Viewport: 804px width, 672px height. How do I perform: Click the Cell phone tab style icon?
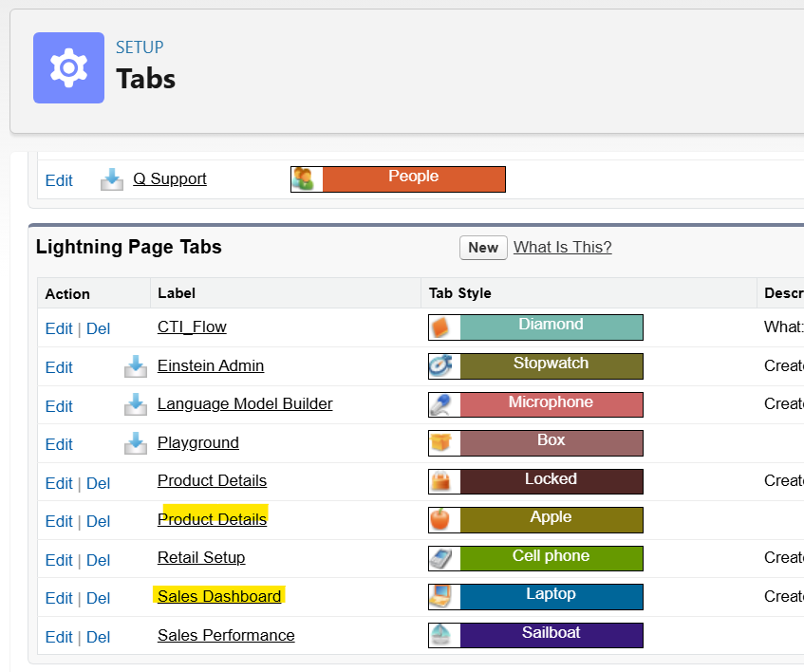click(x=443, y=558)
